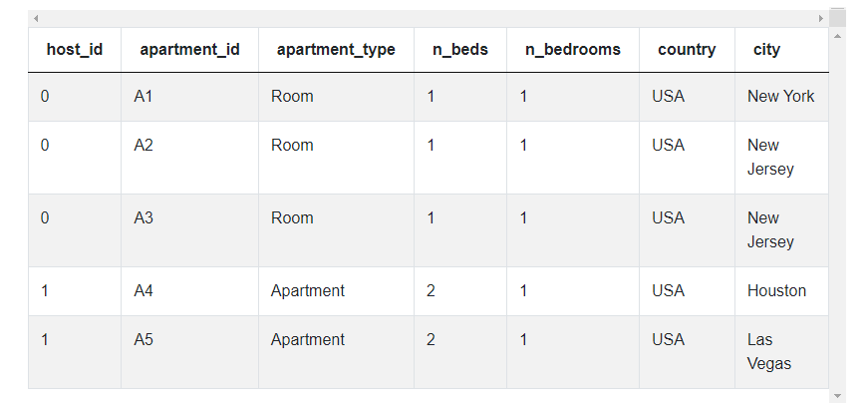Image resolution: width=868 pixels, height=403 pixels.
Task: Click the horizontal scrollbar track
Action: tap(429, 18)
